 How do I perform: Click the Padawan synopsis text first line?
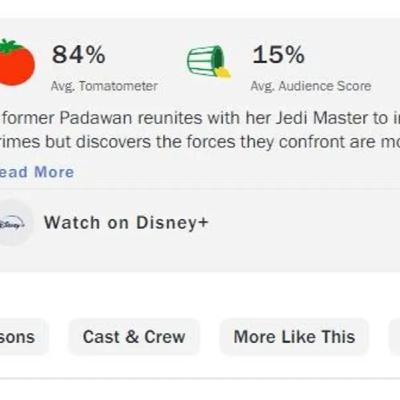point(200,118)
